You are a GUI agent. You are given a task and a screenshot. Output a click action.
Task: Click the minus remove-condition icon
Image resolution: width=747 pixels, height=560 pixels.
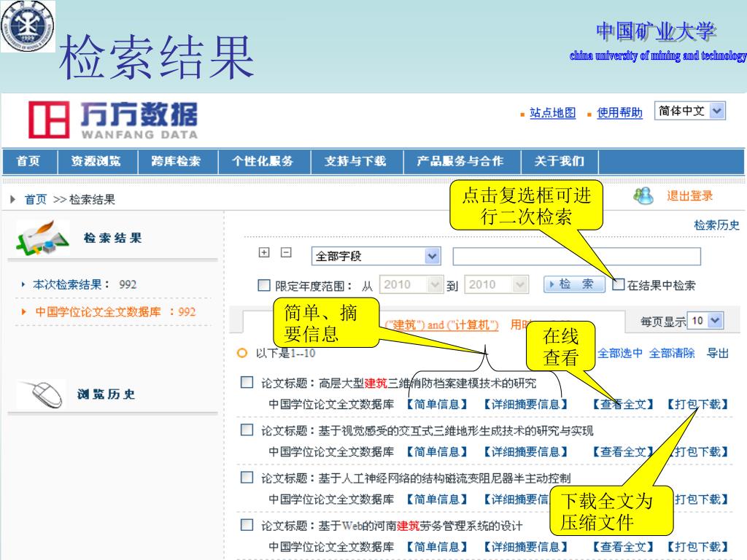[286, 252]
